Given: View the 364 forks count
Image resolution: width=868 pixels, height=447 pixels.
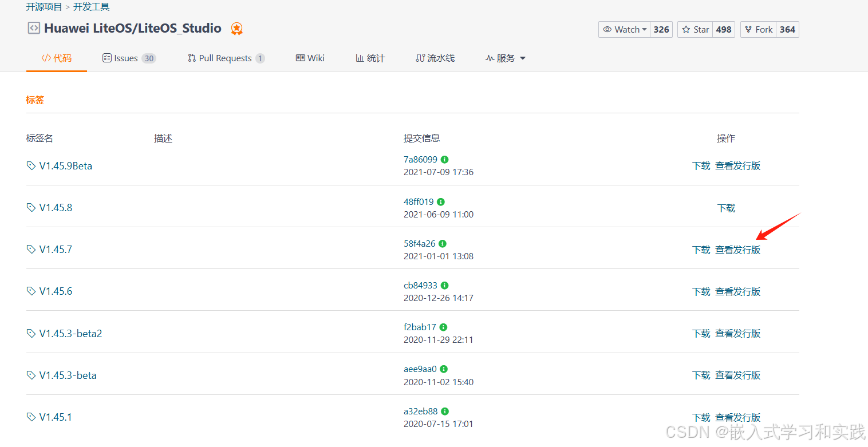Looking at the screenshot, I should 788,30.
